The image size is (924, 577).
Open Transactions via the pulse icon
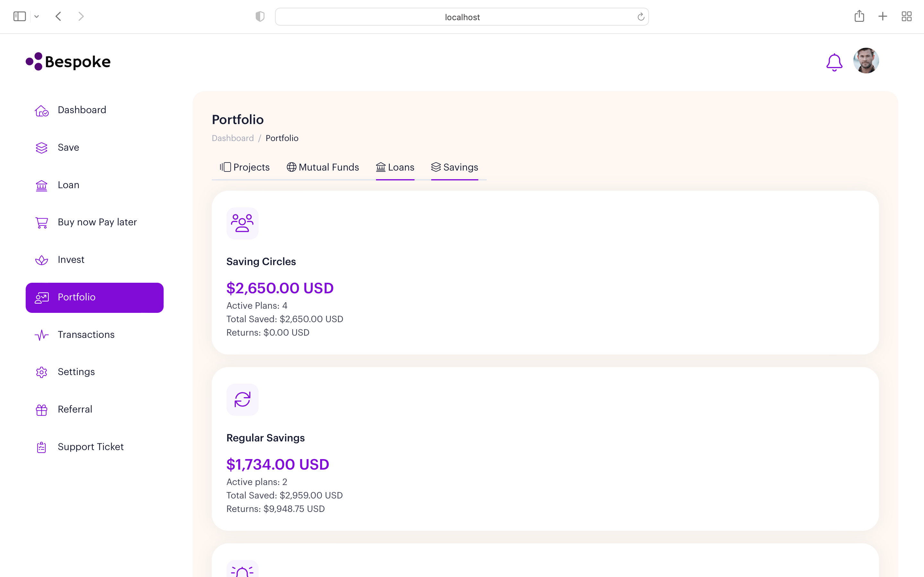[41, 335]
